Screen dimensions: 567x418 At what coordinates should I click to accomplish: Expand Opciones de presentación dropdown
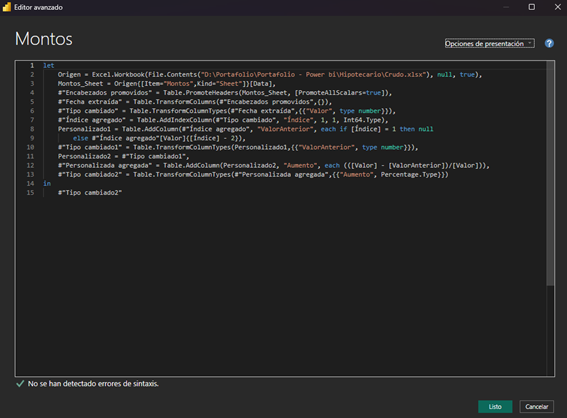pos(489,43)
